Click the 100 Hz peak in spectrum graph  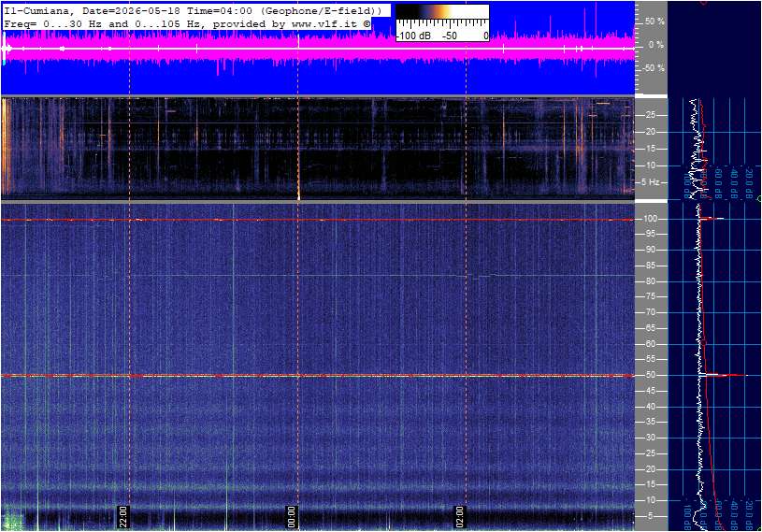(x=712, y=219)
